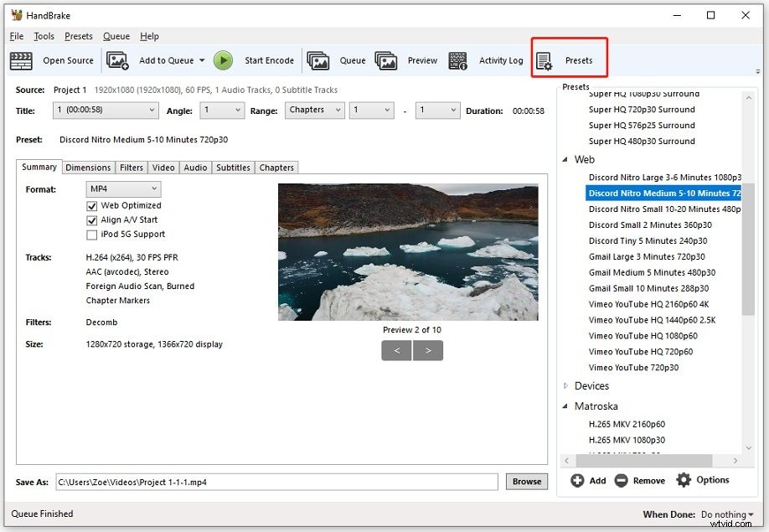Image resolution: width=769 pixels, height=532 pixels.
Task: Advance preview with the right arrow control
Action: click(x=428, y=350)
